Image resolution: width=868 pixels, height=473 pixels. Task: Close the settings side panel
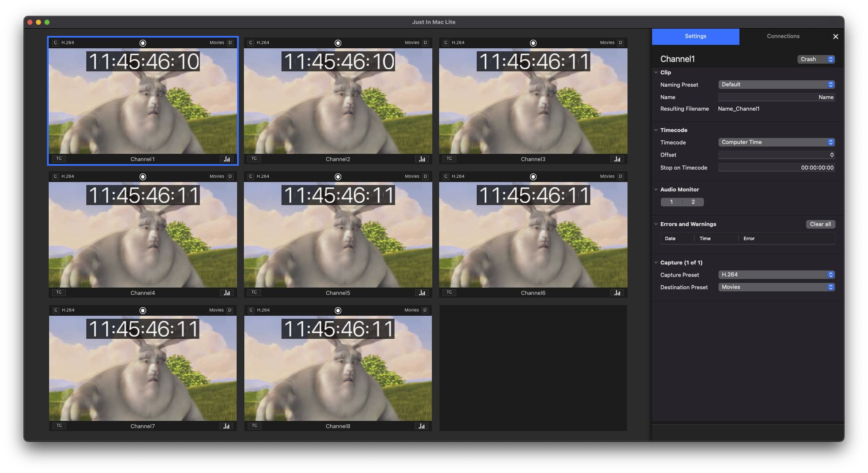[836, 37]
